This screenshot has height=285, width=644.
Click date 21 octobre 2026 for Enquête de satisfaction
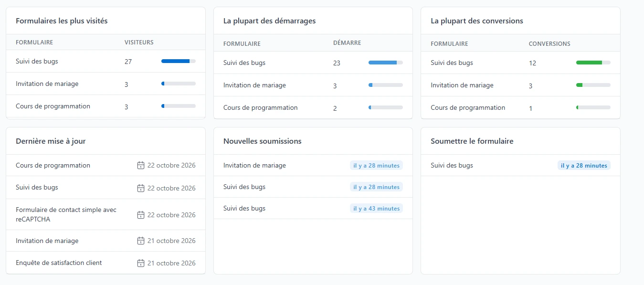[171, 263]
